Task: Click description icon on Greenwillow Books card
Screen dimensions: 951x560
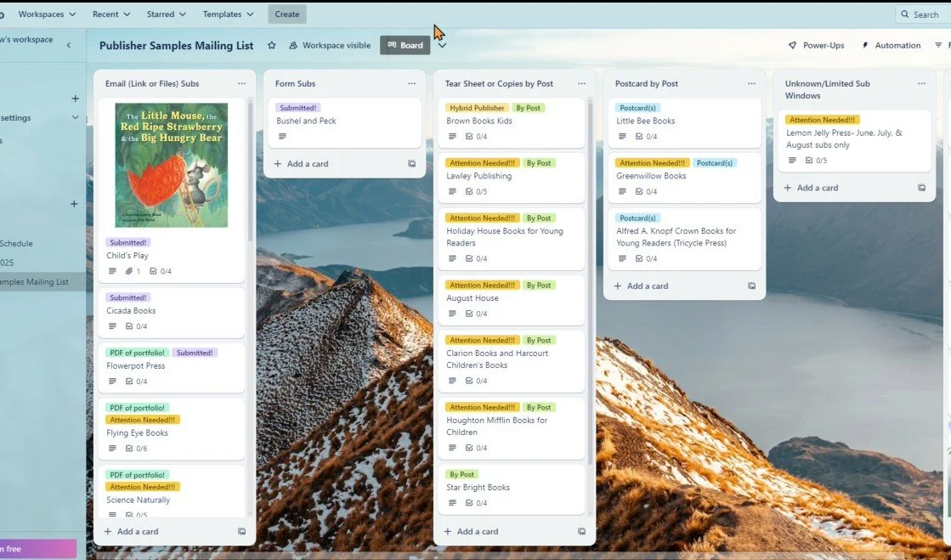Action: (x=621, y=192)
